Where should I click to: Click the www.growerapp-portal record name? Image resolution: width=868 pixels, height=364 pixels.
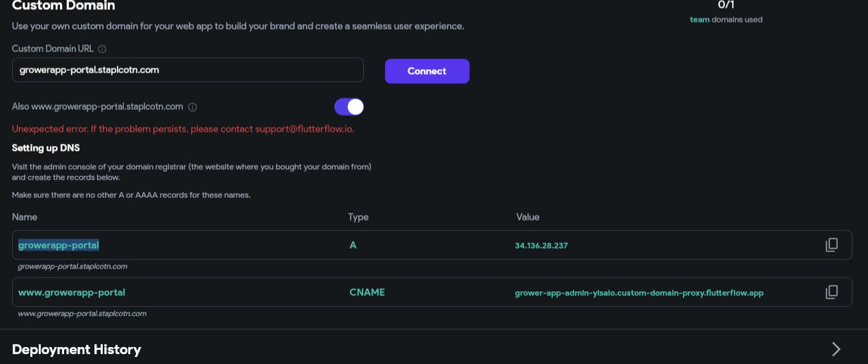pos(72,292)
